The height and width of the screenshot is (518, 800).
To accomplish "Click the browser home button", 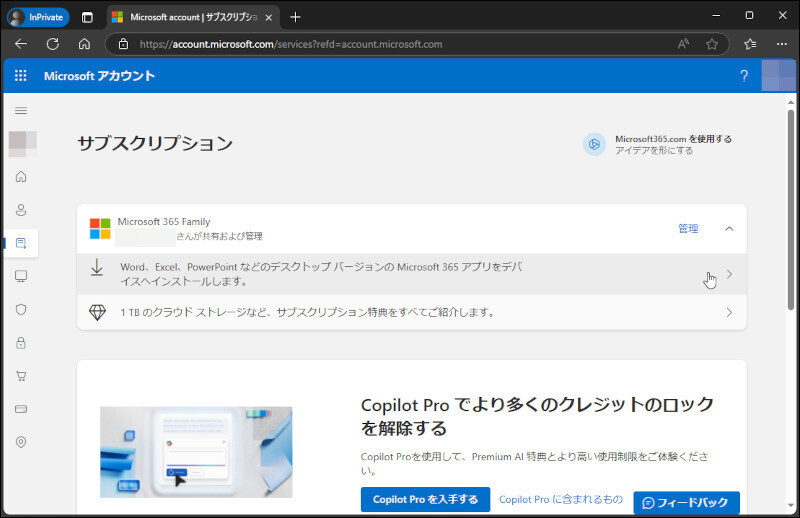I will [x=84, y=44].
